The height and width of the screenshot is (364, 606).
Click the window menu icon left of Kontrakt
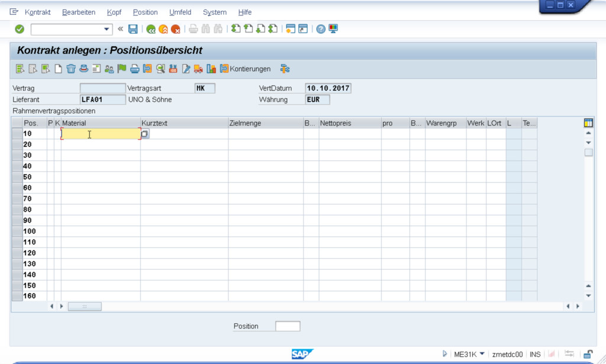(14, 12)
